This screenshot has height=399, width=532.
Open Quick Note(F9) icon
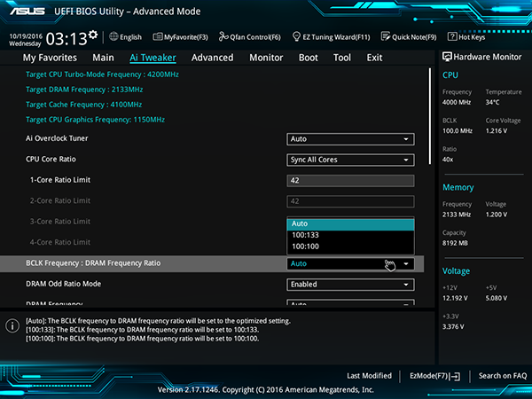[386, 36]
